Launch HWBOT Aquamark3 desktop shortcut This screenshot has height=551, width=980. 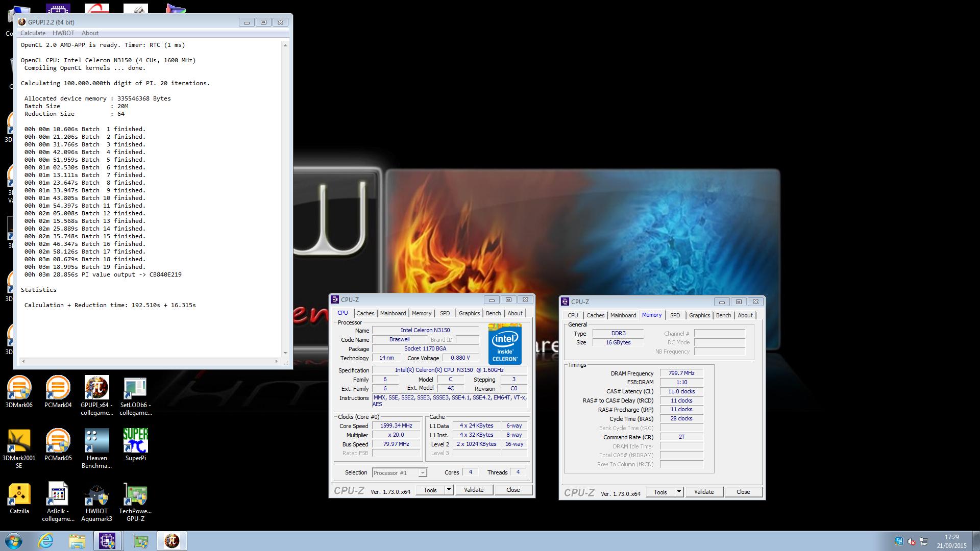coord(96,502)
